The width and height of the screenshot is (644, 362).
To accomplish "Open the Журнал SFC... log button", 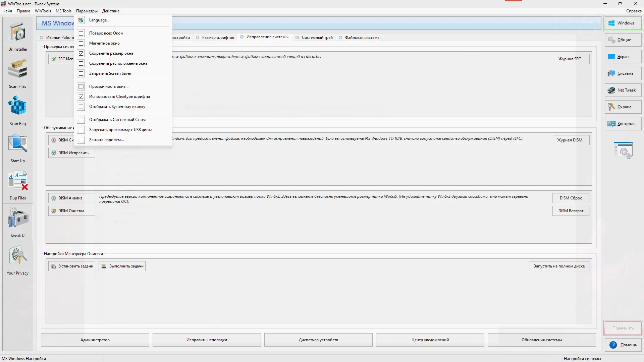I will [571, 59].
